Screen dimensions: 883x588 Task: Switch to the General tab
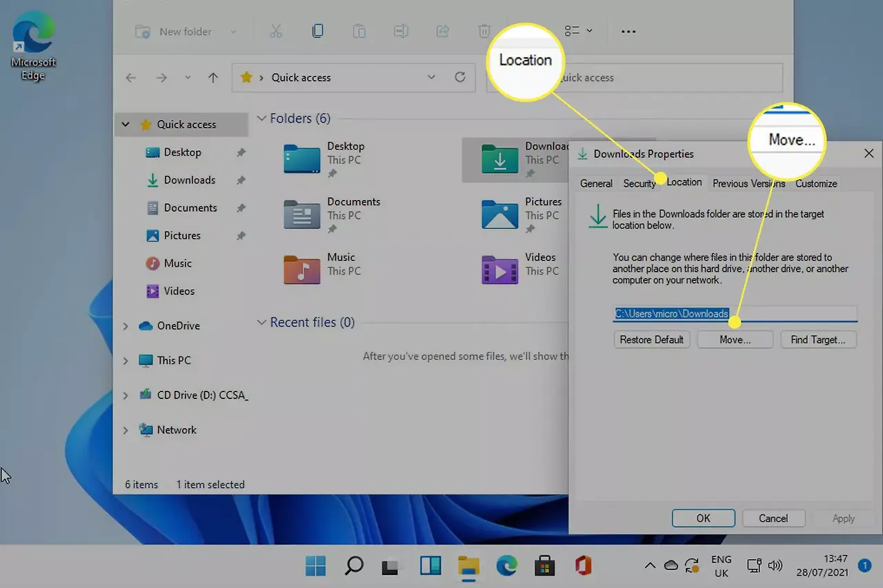596,183
